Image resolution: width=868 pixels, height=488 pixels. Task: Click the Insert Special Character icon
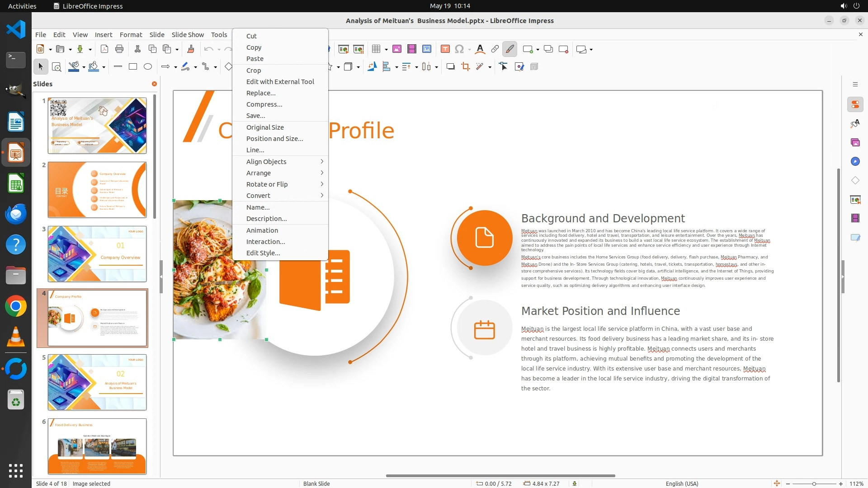pyautogui.click(x=459, y=49)
